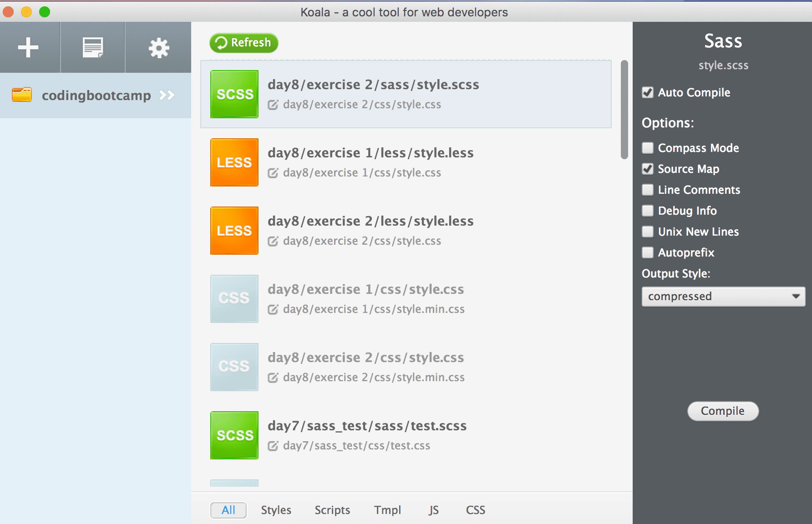Switch to the Scripts filter tab

pyautogui.click(x=333, y=510)
